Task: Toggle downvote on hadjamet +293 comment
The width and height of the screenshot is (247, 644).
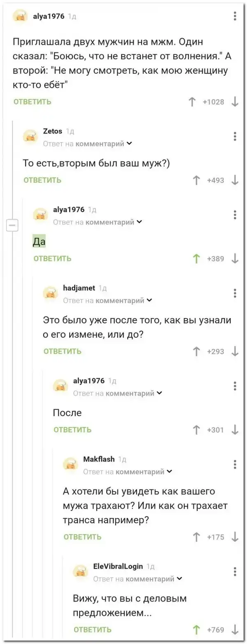Action: click(x=235, y=351)
